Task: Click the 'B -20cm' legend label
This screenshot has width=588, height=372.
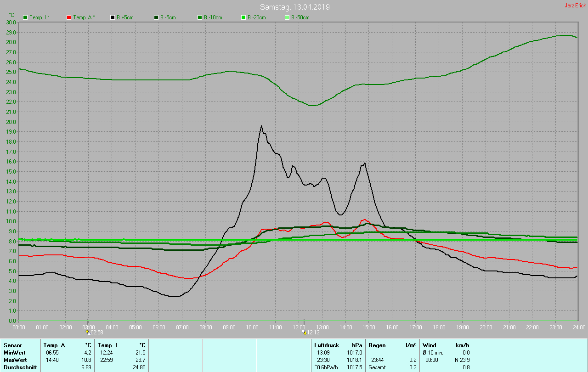Action: coord(257,17)
